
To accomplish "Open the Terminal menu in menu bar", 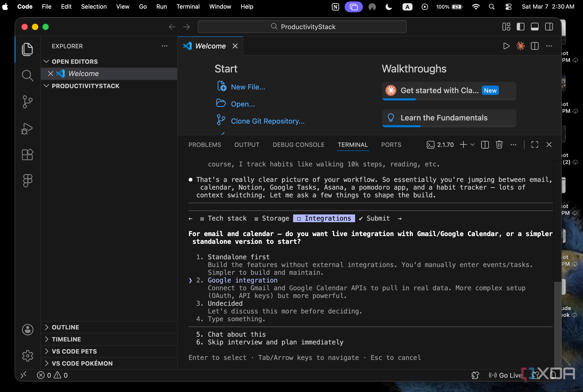I will coord(188,7).
